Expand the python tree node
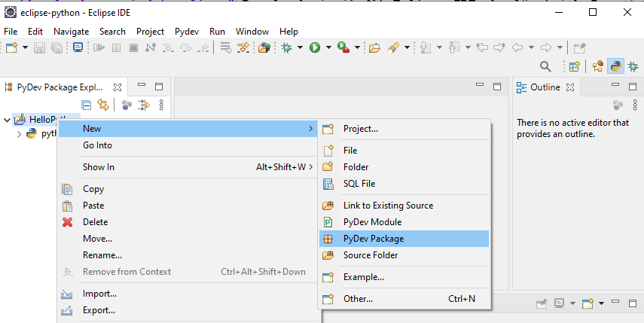Image resolution: width=644 pixels, height=323 pixels. pos(19,134)
